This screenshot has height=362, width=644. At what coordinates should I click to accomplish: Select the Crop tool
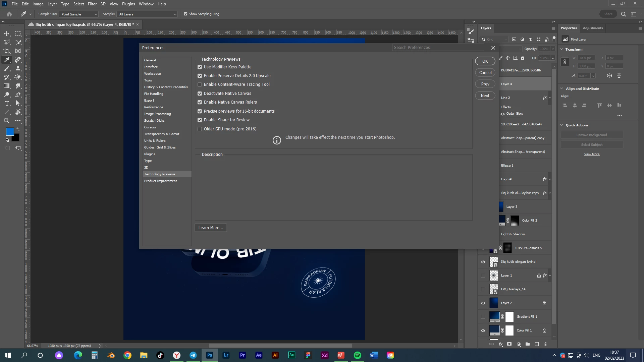tap(6, 51)
